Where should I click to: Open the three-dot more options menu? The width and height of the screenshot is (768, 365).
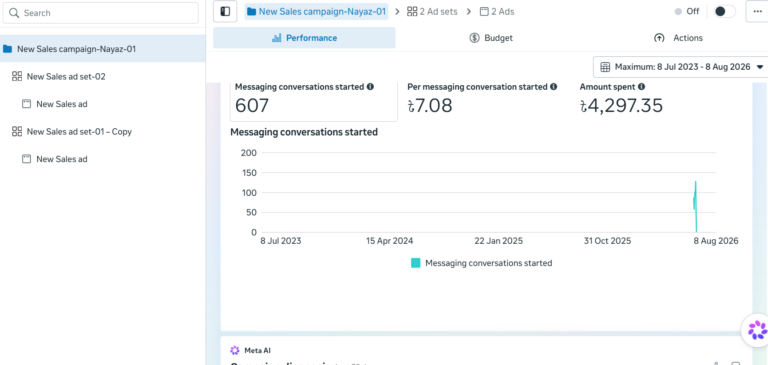tap(757, 11)
